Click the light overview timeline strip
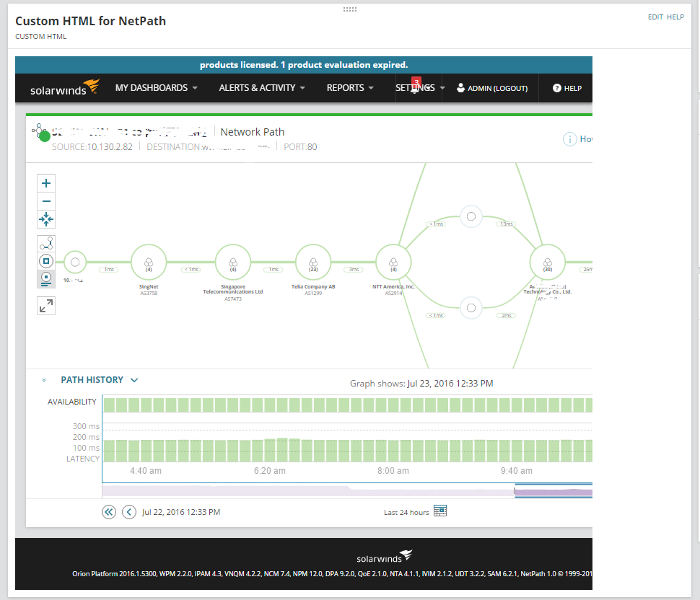 (308, 490)
